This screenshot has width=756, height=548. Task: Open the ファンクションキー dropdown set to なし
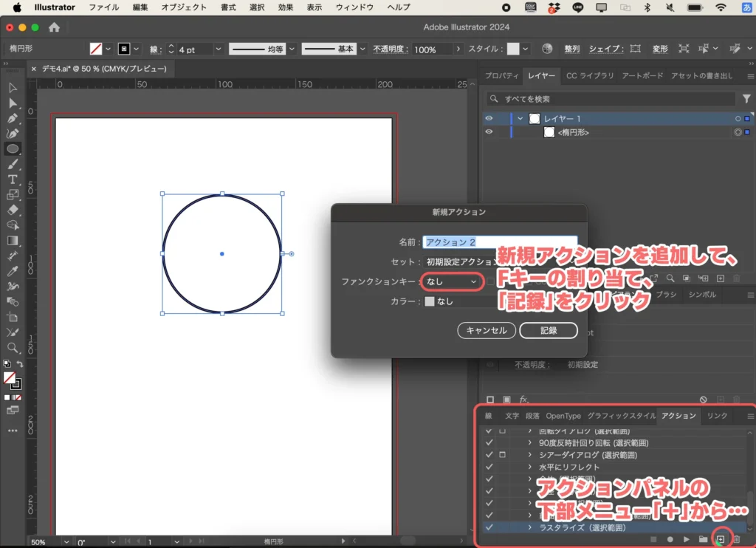point(452,281)
